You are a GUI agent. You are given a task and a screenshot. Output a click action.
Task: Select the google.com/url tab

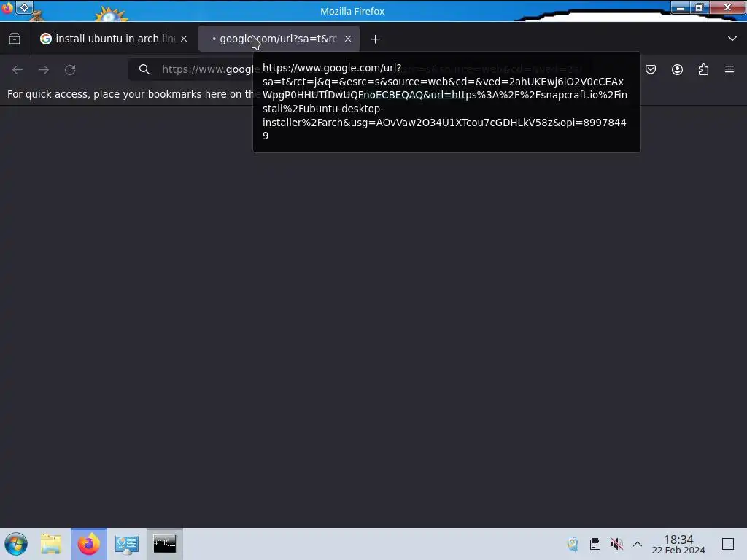(279, 39)
